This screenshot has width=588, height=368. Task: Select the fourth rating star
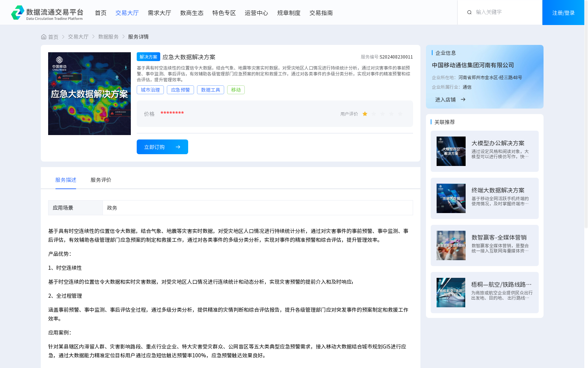point(391,114)
